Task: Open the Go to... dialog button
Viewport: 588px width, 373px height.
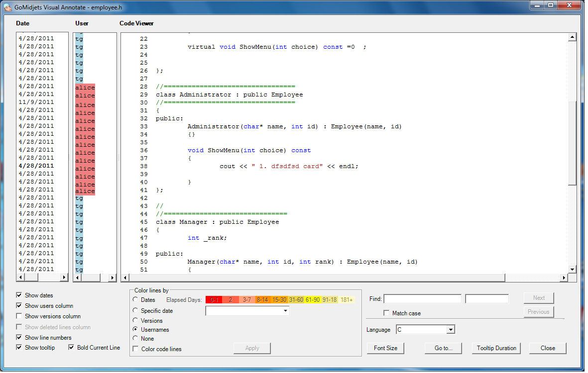Action: 443,348
